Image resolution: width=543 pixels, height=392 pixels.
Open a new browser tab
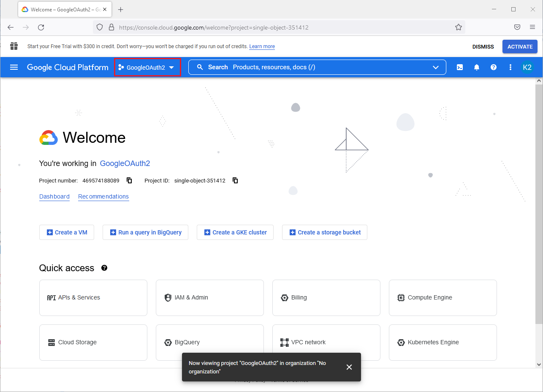(x=120, y=9)
